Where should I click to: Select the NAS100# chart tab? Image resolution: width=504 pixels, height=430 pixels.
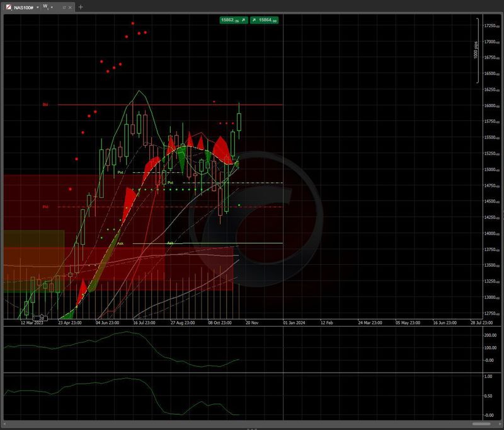click(x=22, y=7)
